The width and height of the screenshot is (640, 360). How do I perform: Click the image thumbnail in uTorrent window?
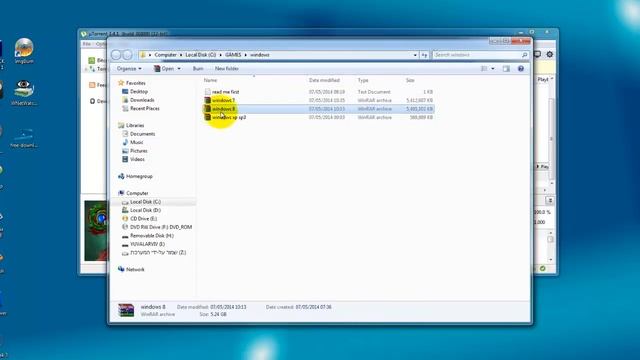pyautogui.click(x=96, y=231)
